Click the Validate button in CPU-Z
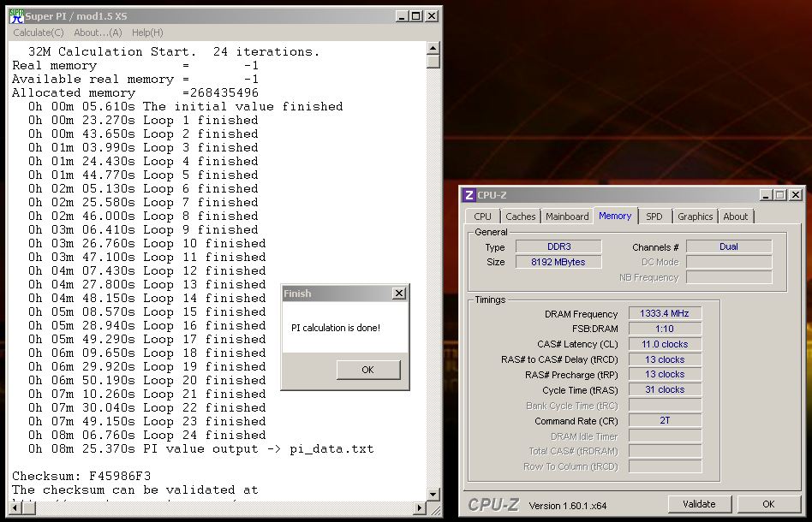The width and height of the screenshot is (812, 522). (699, 504)
